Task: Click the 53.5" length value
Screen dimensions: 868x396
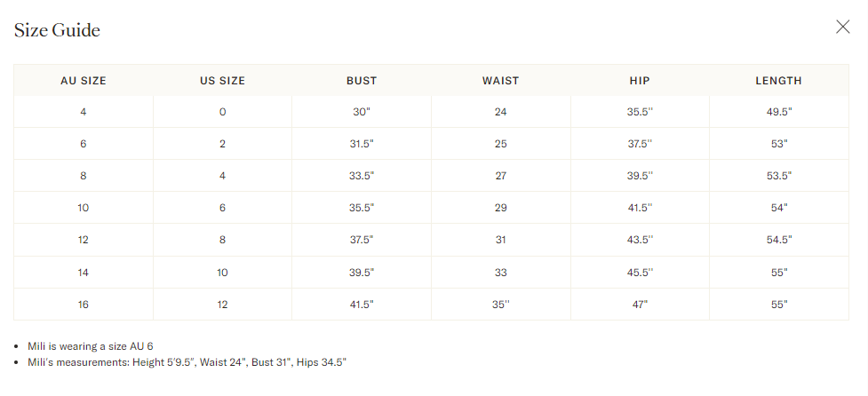Action: click(779, 176)
